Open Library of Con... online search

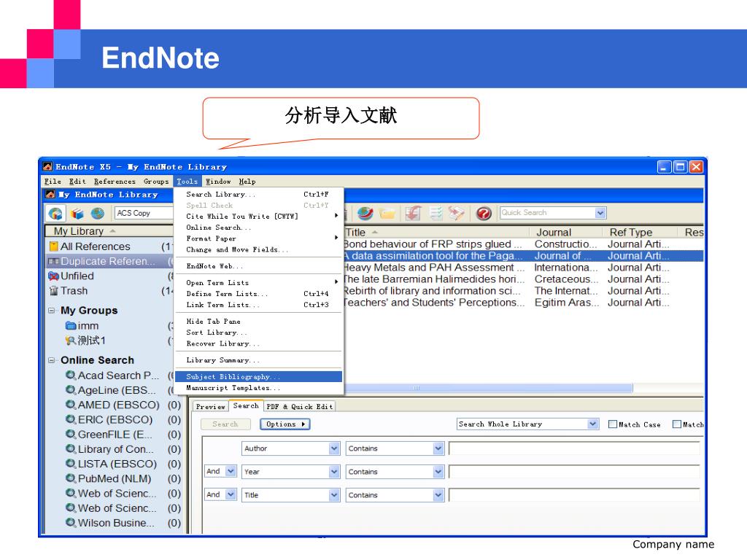(109, 449)
